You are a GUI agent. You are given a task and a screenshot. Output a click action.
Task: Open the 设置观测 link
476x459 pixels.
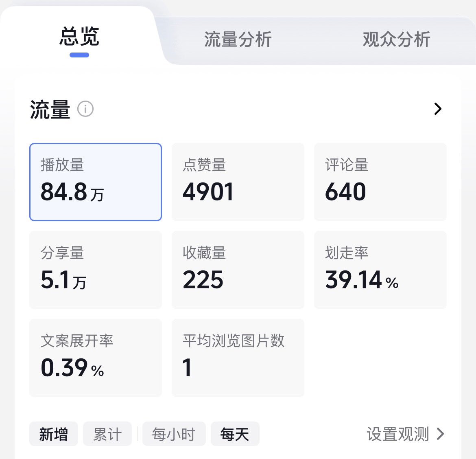click(398, 434)
